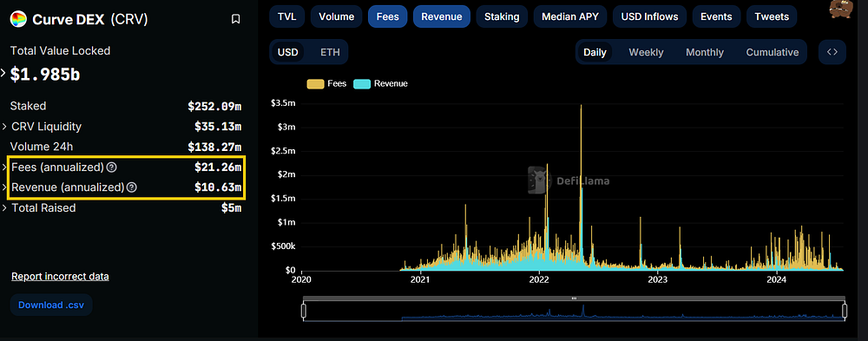Toggle the Fees series yellow legend swatch
Image resolution: width=868 pixels, height=341 pixels.
point(315,84)
